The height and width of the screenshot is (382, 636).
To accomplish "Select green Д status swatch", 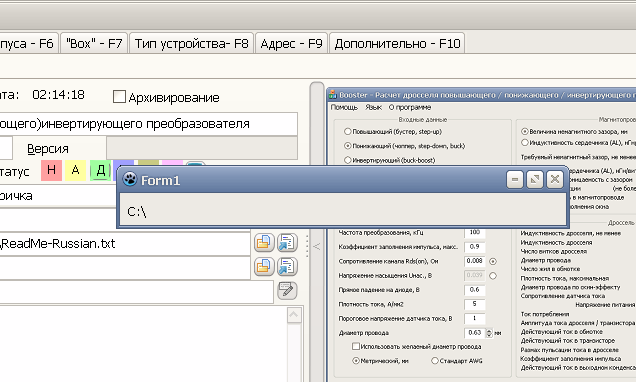I will 100,170.
